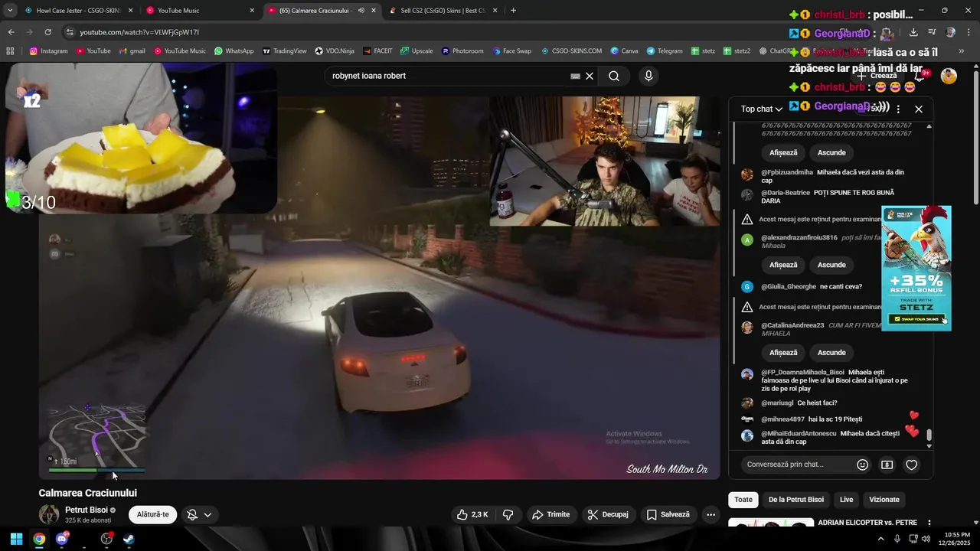Click the live chat scrollbar
The height and width of the screenshot is (551, 980).
929,436
